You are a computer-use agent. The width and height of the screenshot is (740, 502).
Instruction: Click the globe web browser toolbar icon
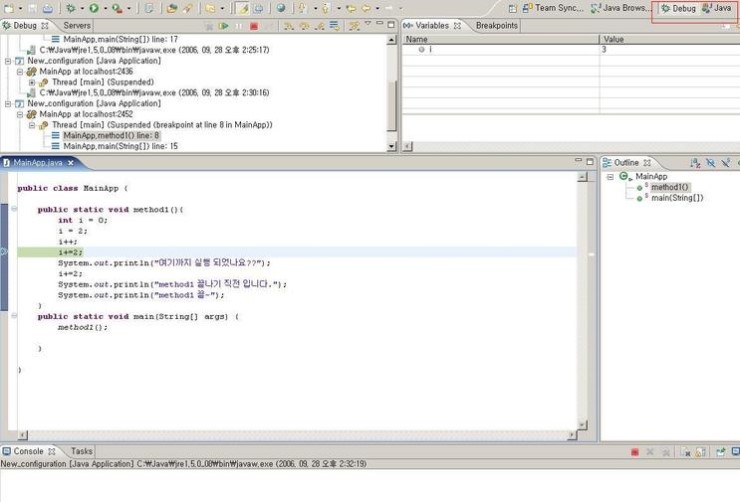tap(281, 8)
